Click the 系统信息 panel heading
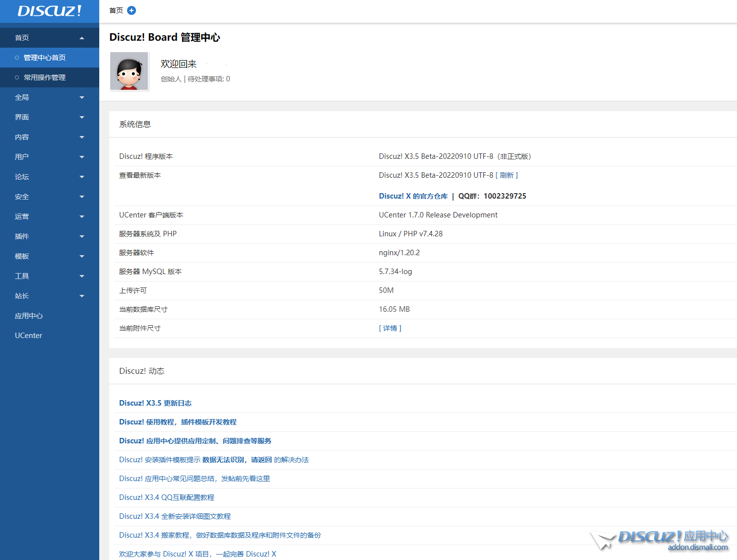 pyautogui.click(x=135, y=124)
